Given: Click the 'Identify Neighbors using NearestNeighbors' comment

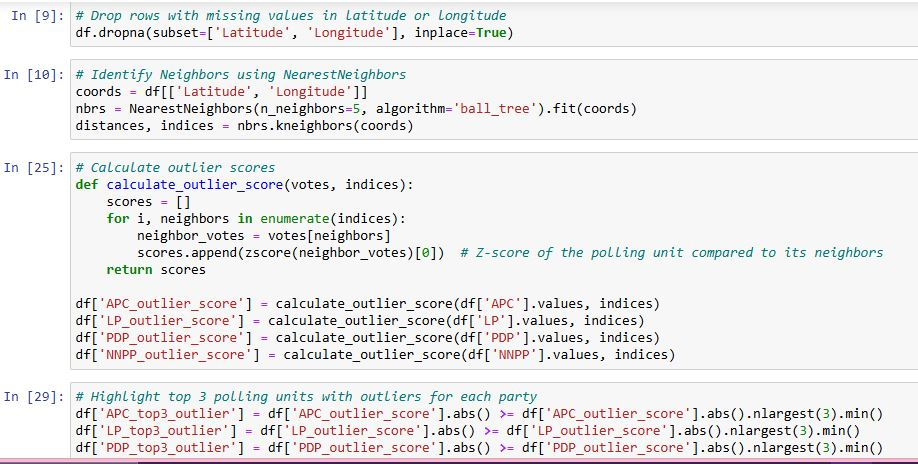Looking at the screenshot, I should point(241,74).
